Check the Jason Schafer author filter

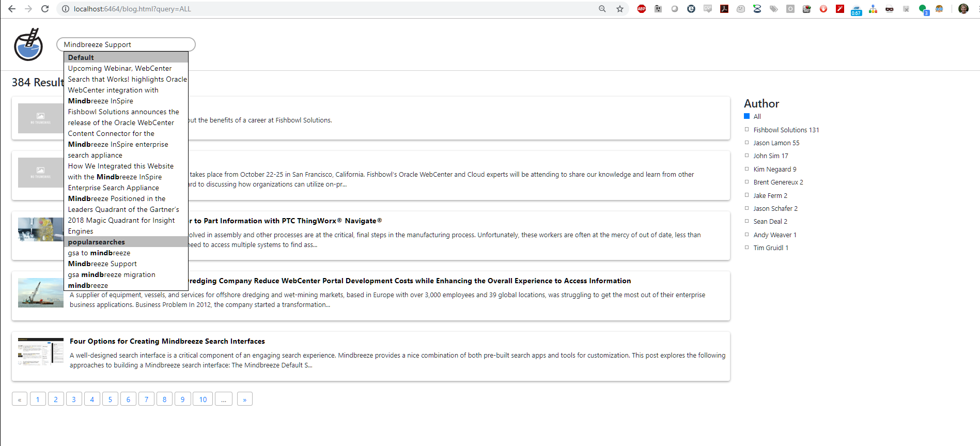(x=746, y=208)
